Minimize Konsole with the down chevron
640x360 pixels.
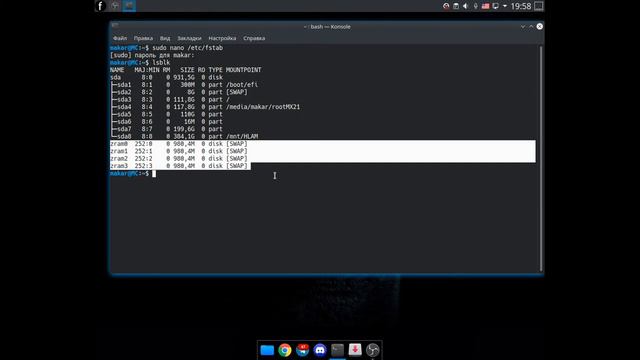pos(523,27)
